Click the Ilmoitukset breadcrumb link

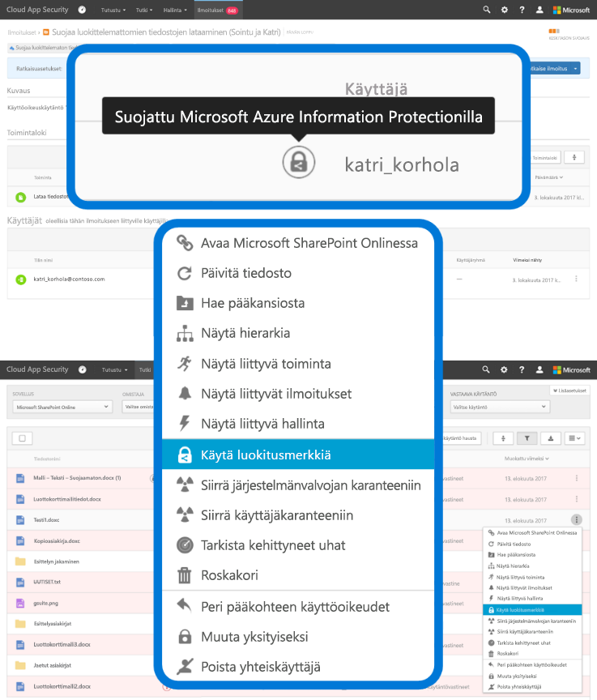22,32
